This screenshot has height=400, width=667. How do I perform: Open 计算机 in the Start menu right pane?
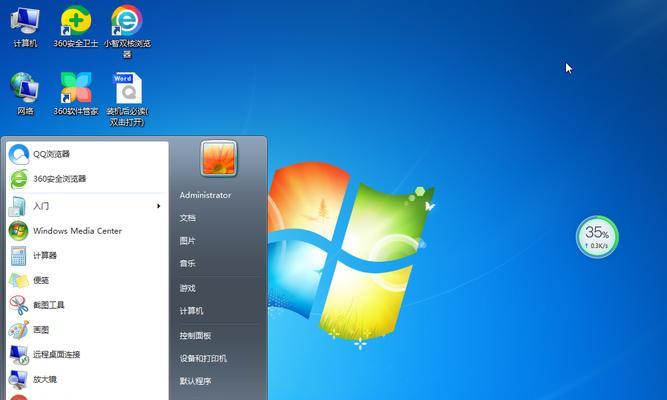coord(191,311)
